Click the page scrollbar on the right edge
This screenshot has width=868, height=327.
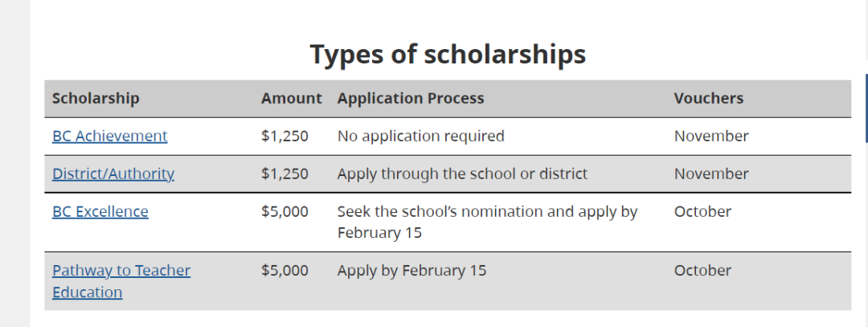[x=866, y=108]
